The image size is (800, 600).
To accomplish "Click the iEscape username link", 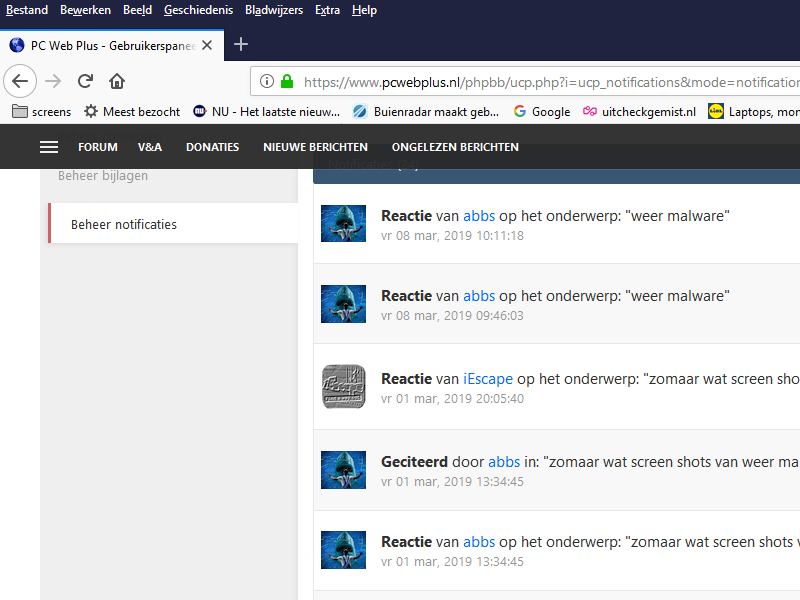I will pos(488,379).
